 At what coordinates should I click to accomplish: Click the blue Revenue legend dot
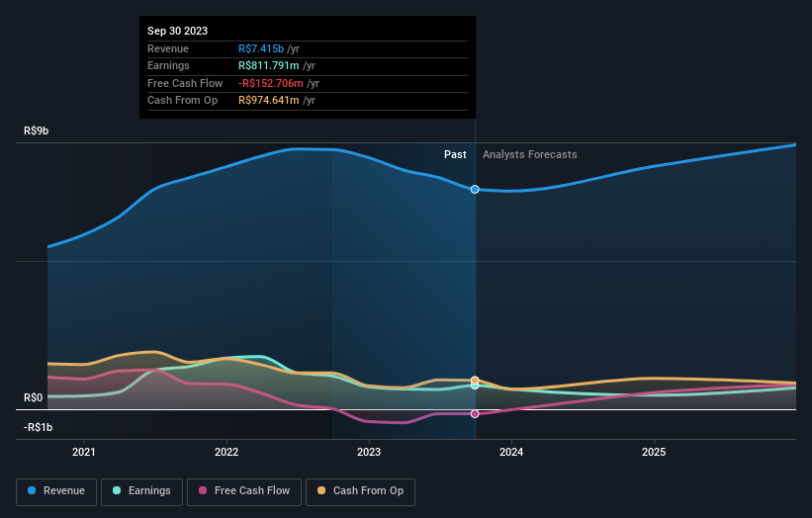(x=32, y=490)
